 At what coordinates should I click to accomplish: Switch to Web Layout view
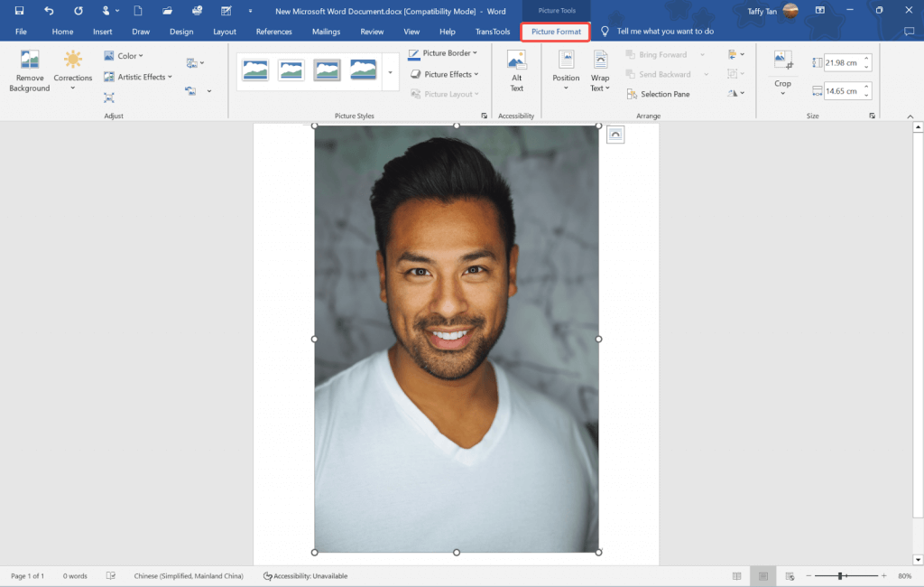790,576
